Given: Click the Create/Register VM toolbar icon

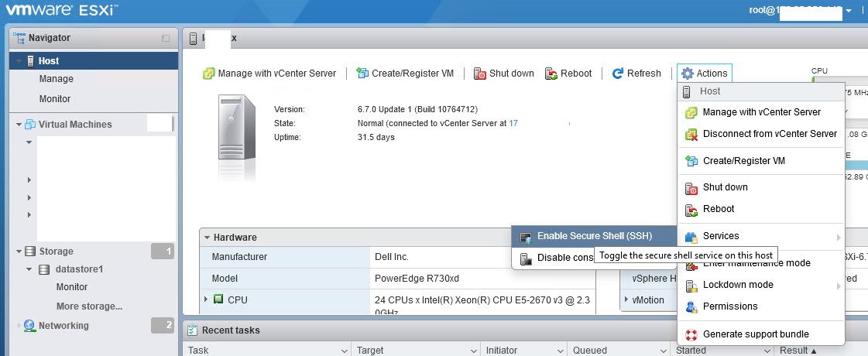Looking at the screenshot, I should 362,74.
